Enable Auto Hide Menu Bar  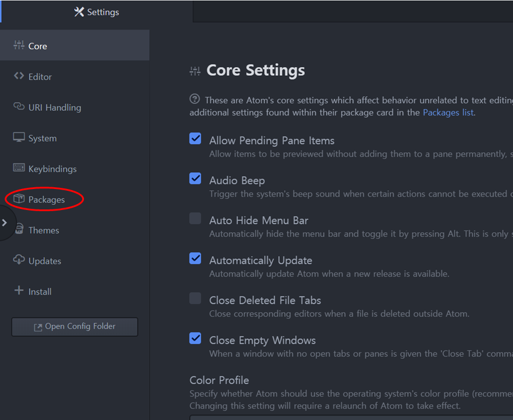(195, 219)
